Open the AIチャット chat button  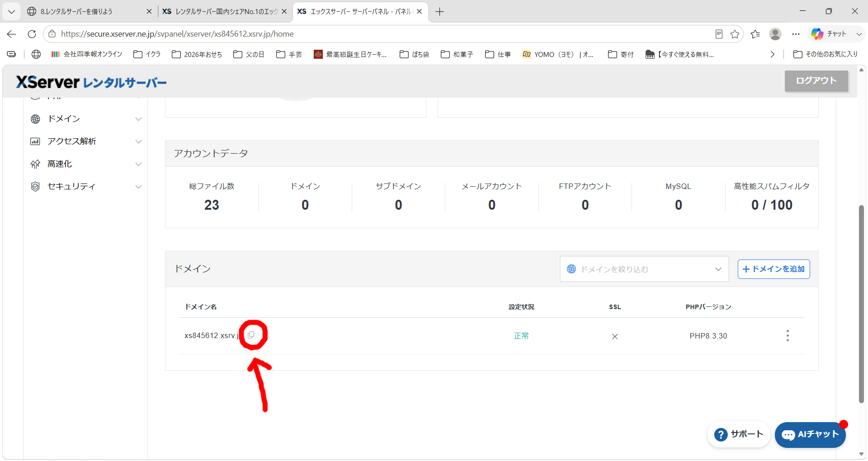pos(810,435)
